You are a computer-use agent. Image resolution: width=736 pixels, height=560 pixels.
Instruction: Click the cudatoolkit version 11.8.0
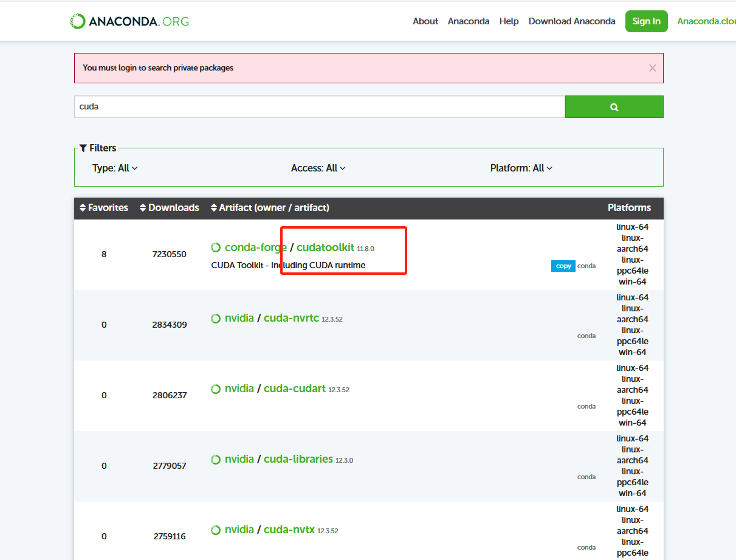[365, 249]
